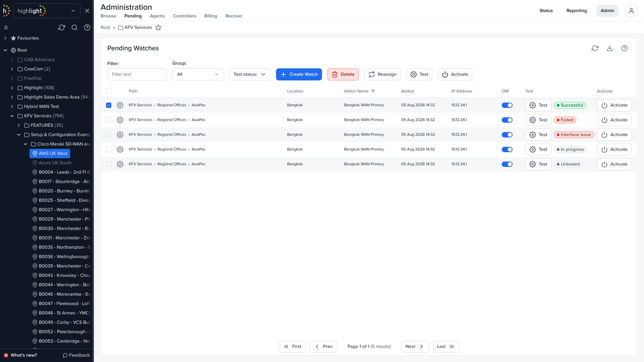Open the sidebar search icon
This screenshot has width=644, height=362.
click(74, 27)
